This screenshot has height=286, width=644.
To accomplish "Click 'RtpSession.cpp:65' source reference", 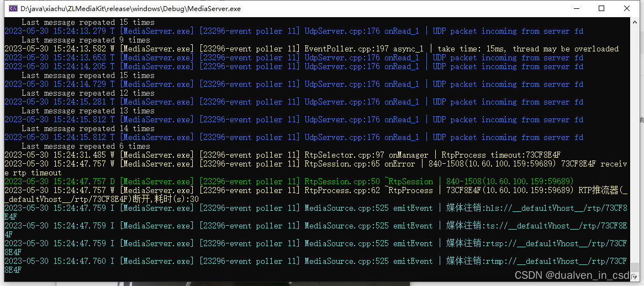I will [x=342, y=164].
